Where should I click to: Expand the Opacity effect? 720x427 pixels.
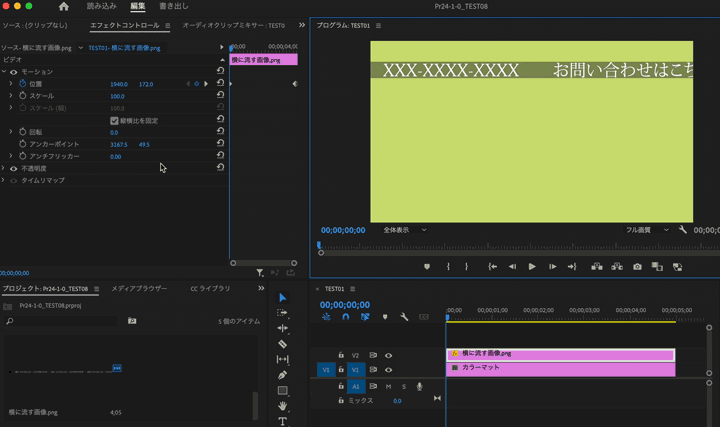pyautogui.click(x=4, y=168)
